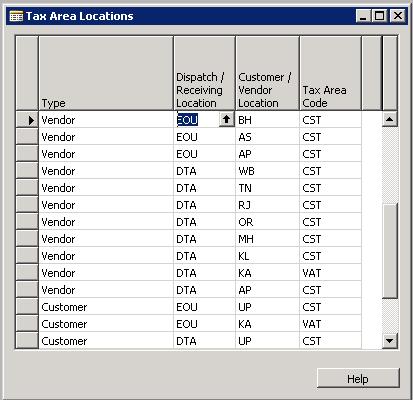Click Customer type in the DTA UP row
Screen dimensions: 413x400
pyautogui.click(x=106, y=341)
